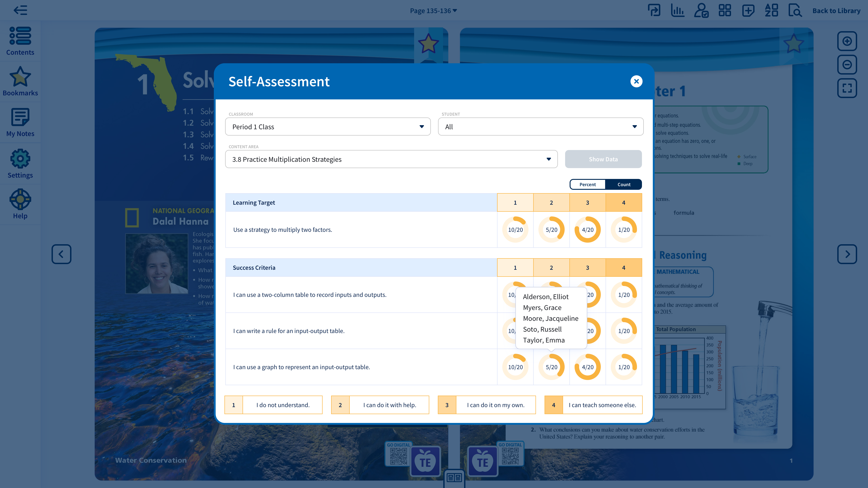Image resolution: width=868 pixels, height=488 pixels.
Task: Expand the Page 135-136 page selector
Action: pyautogui.click(x=433, y=11)
